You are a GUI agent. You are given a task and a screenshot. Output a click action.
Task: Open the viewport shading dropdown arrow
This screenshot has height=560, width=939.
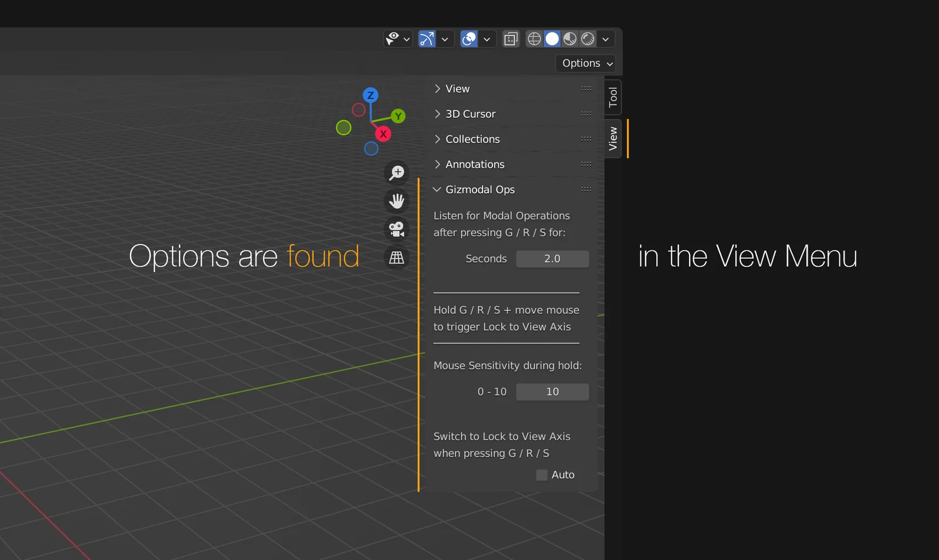pos(605,39)
